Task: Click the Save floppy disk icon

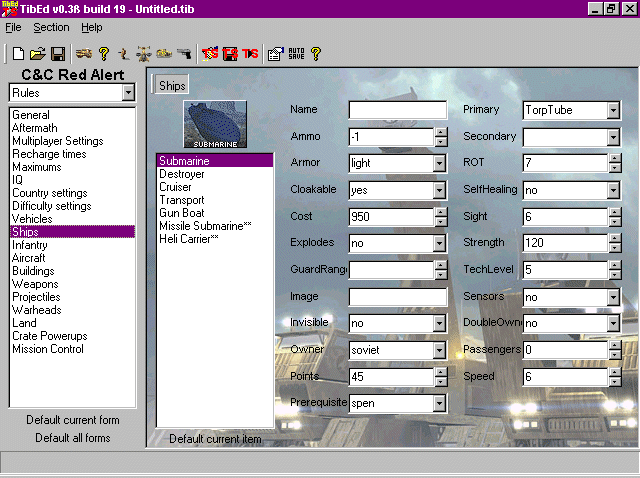Action: coord(58,54)
